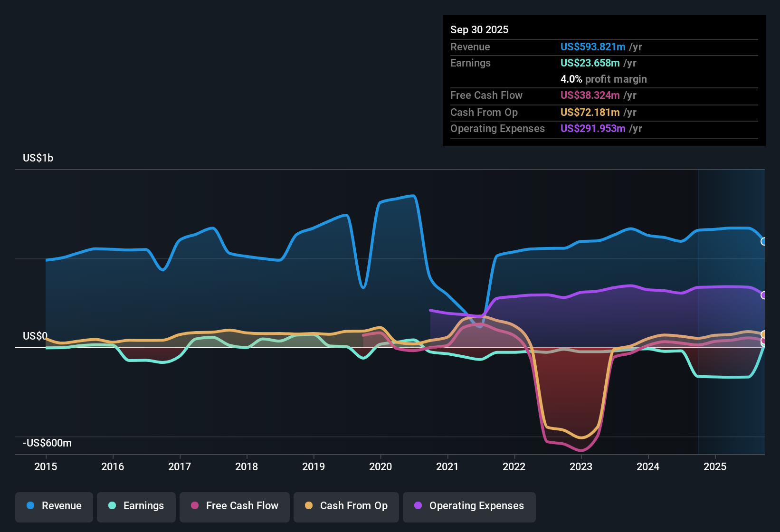Click the orange Cash From Op legend dot

point(309,506)
